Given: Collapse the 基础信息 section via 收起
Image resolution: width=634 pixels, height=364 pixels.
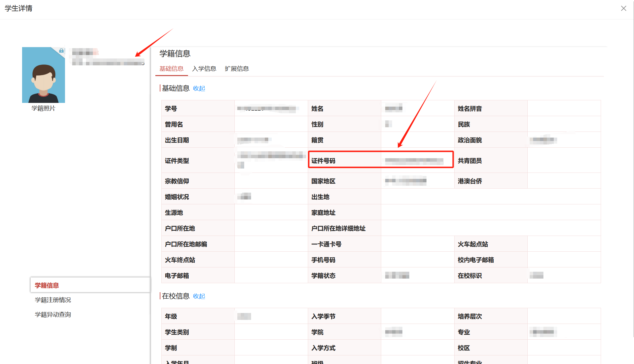Looking at the screenshot, I should [x=199, y=88].
